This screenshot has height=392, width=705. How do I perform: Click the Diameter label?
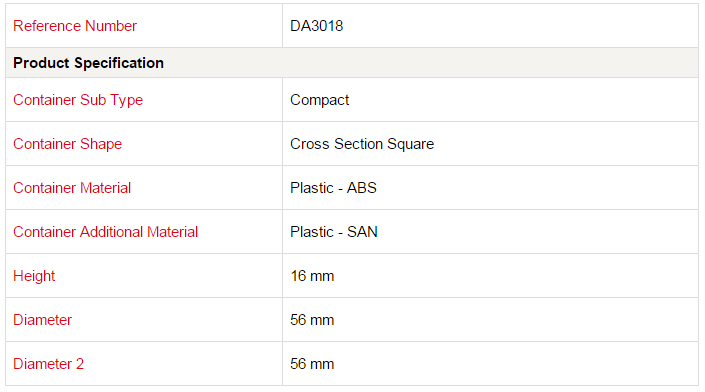pos(42,320)
